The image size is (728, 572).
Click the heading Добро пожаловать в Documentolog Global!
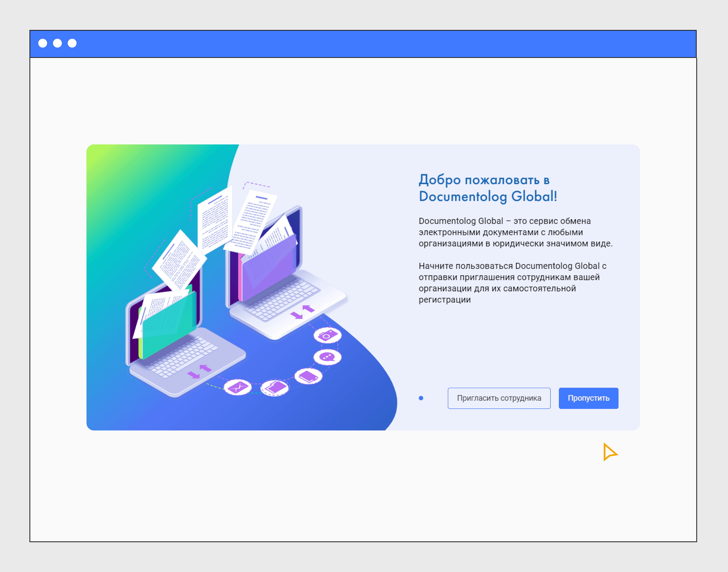pyautogui.click(x=488, y=188)
